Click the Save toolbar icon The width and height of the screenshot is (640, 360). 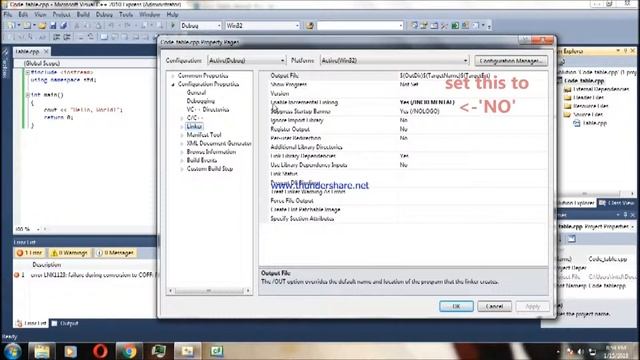pos(53,26)
